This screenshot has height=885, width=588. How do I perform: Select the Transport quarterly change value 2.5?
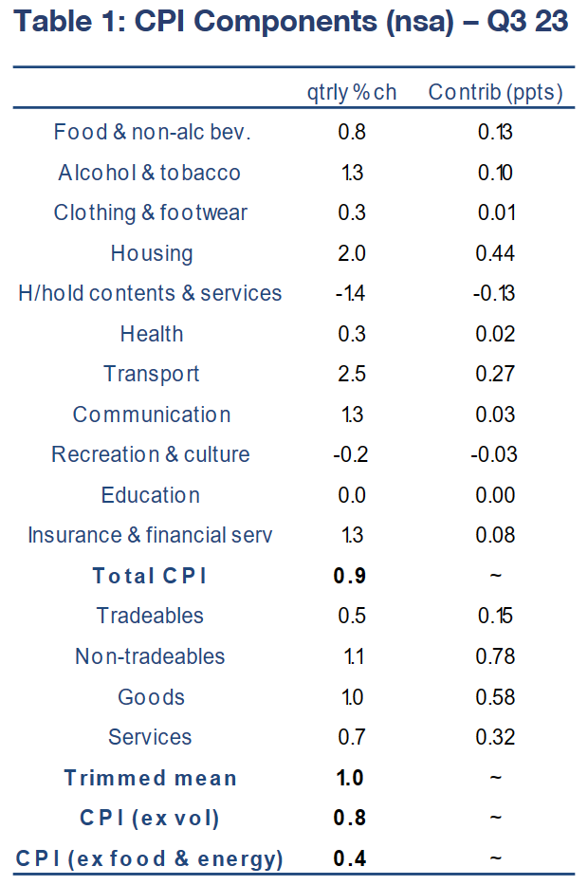click(x=351, y=374)
